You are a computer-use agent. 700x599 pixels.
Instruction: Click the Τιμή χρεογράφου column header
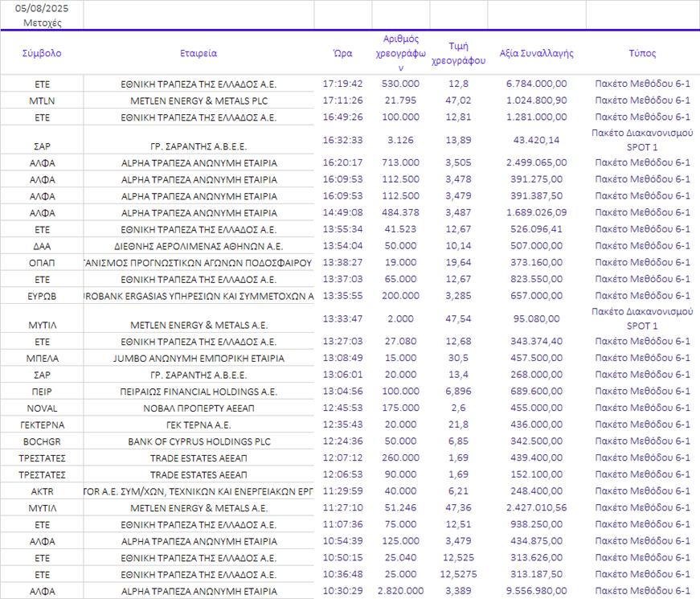click(x=458, y=53)
